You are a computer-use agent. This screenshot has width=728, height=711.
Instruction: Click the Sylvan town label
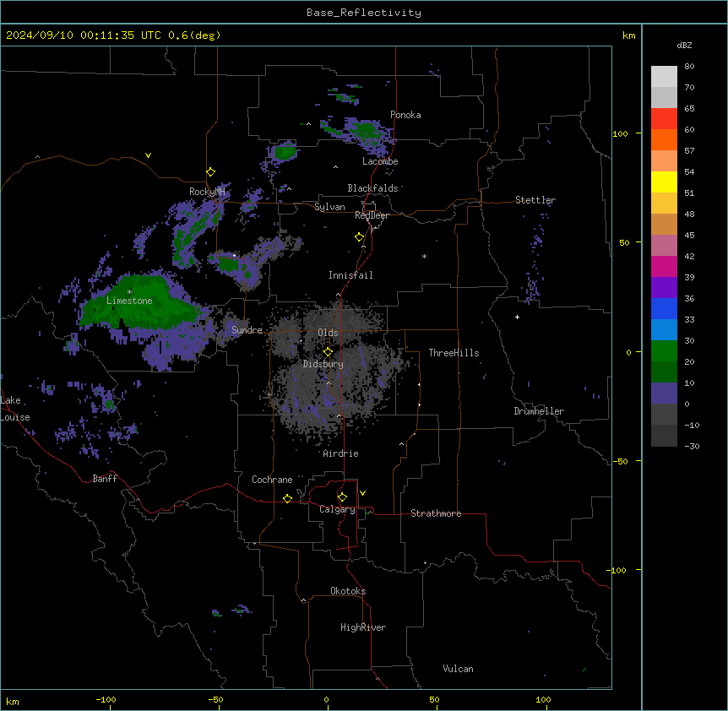(329, 207)
